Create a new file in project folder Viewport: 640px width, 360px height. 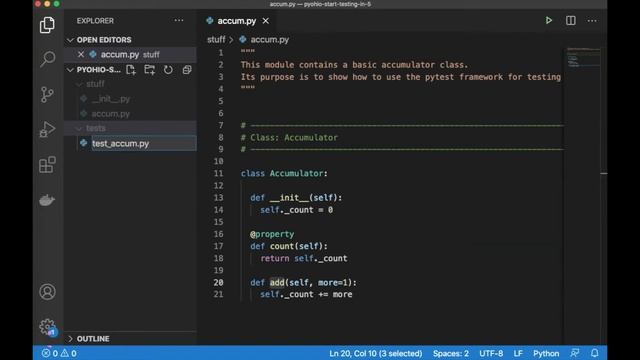131,70
